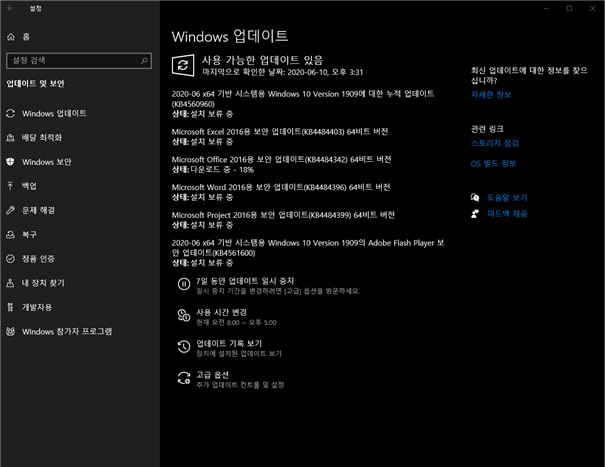Click the pause icon for 7-day update pause

184,284
